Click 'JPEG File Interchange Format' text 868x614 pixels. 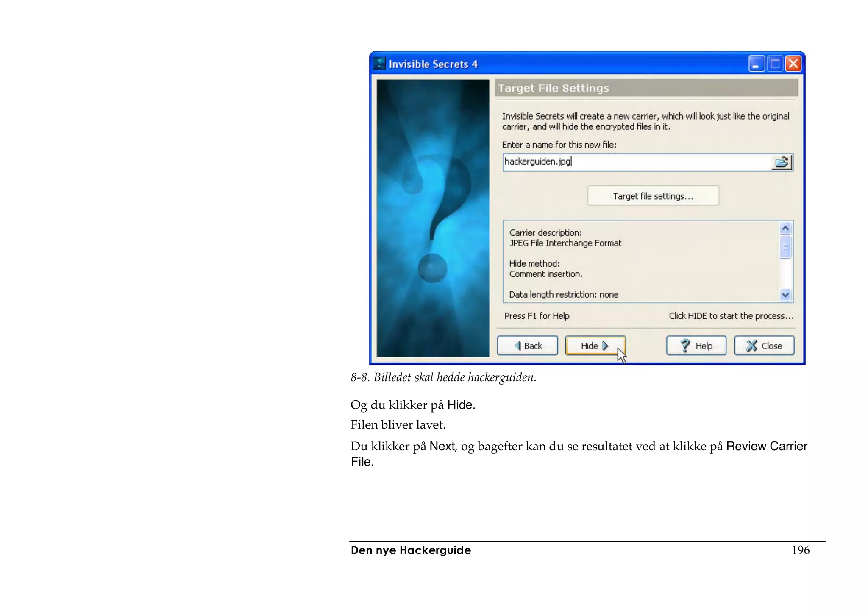(x=565, y=243)
